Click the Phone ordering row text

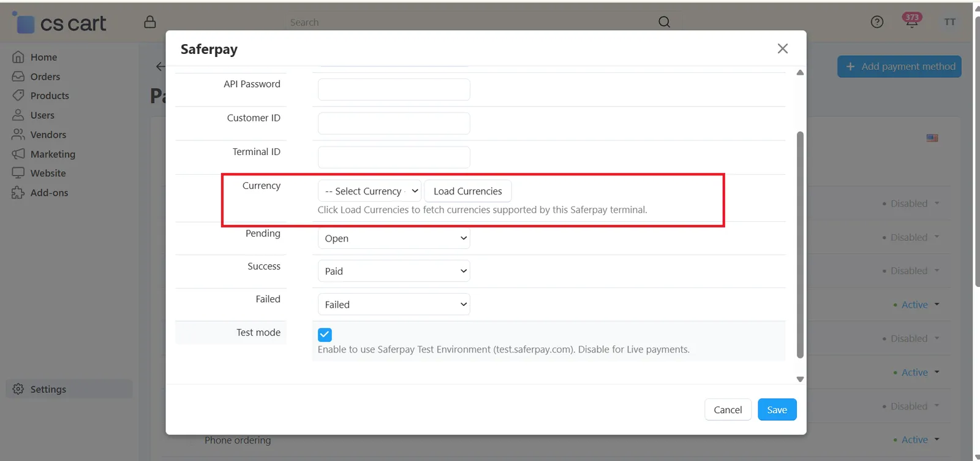pos(238,440)
